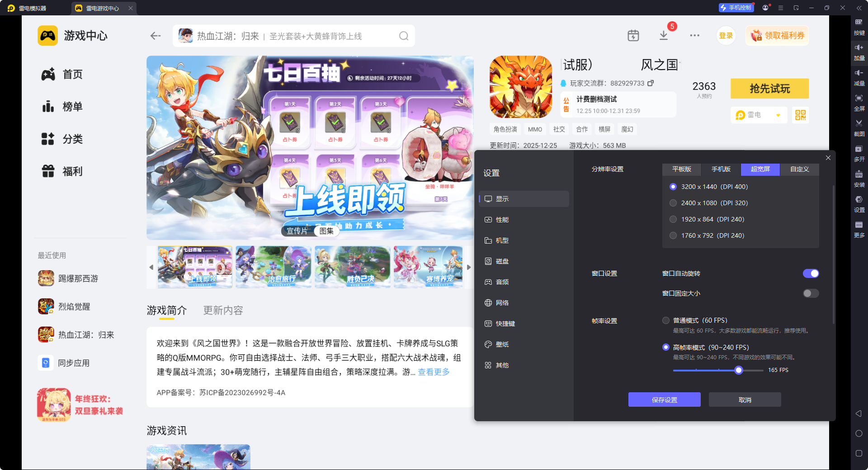
Task: Click 查看更多 link in game intro
Action: (434, 372)
